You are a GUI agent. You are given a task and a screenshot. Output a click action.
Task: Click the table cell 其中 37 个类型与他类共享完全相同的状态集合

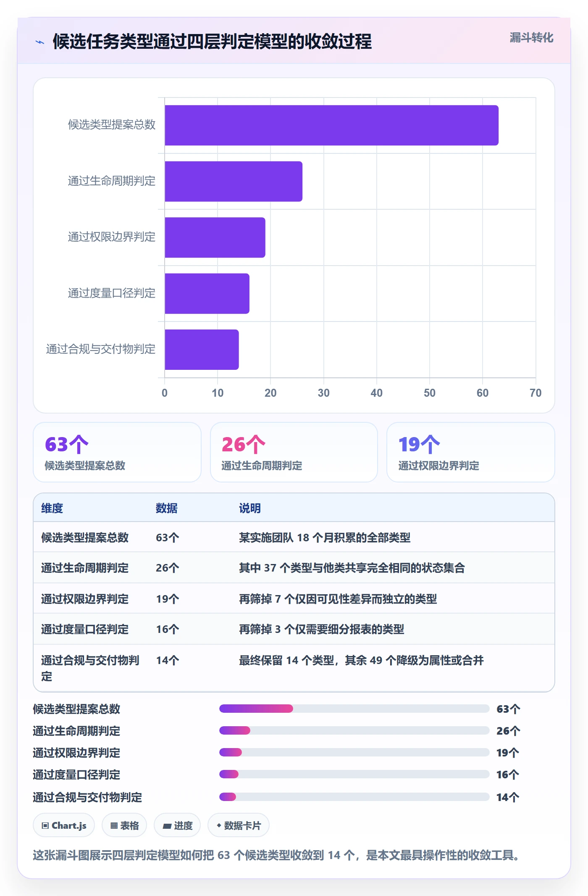tap(352, 568)
